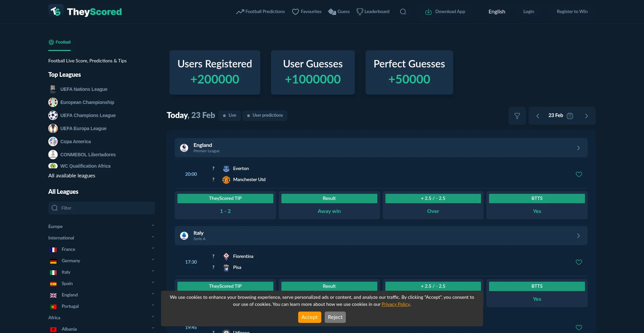Toggle the Live filter
Screen dimensions: 644x333
[x=230, y=115]
